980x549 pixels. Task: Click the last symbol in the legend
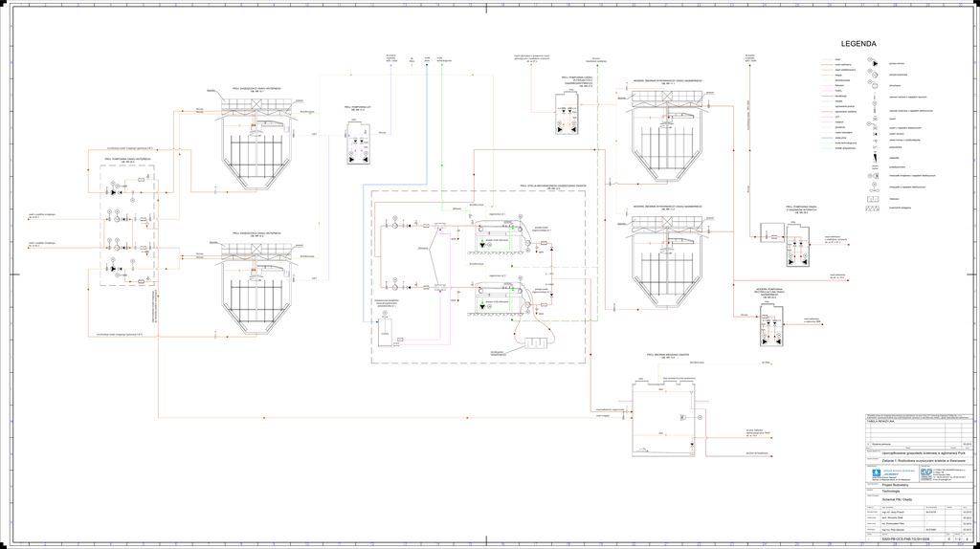coord(872,209)
